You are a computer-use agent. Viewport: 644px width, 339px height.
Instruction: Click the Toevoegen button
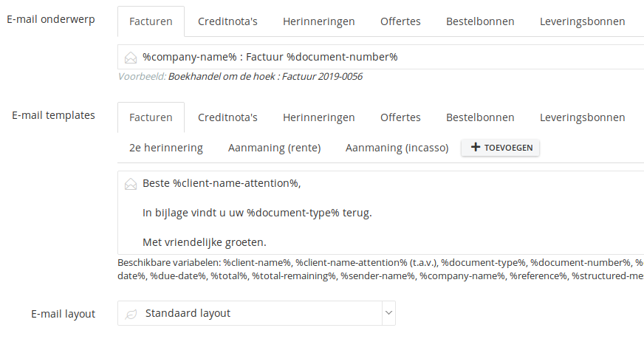(x=500, y=148)
